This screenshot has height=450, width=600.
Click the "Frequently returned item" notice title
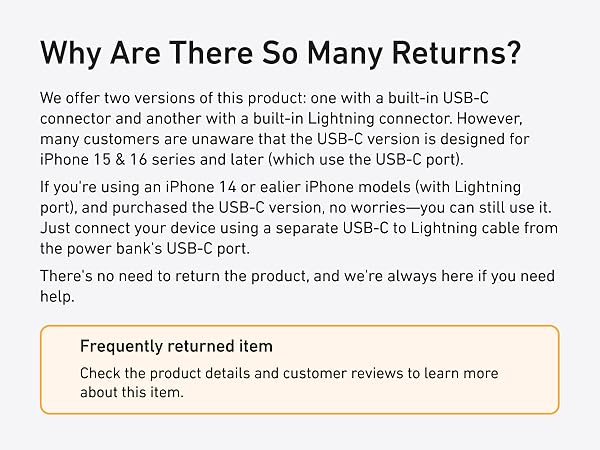pyautogui.click(x=176, y=347)
